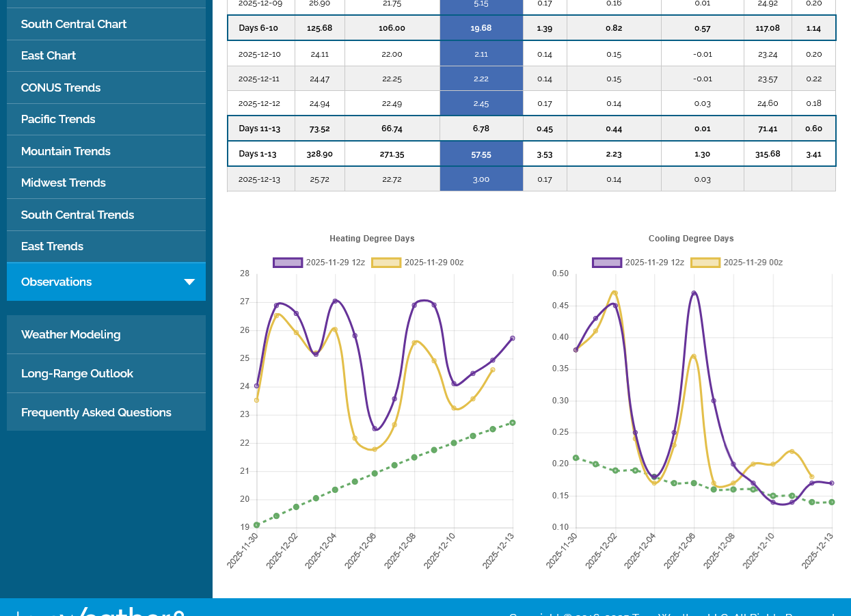Open the East Chart page
This screenshot has height=616, width=851.
(49, 55)
